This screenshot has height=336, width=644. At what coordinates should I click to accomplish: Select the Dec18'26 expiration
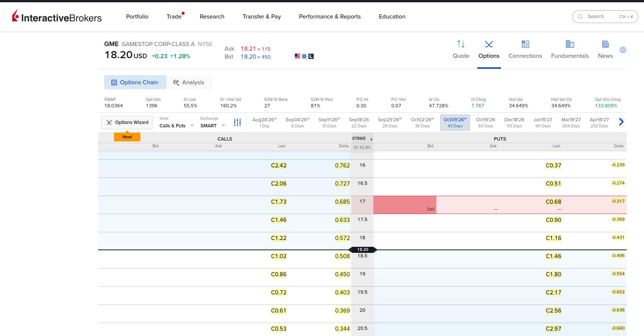tap(514, 122)
